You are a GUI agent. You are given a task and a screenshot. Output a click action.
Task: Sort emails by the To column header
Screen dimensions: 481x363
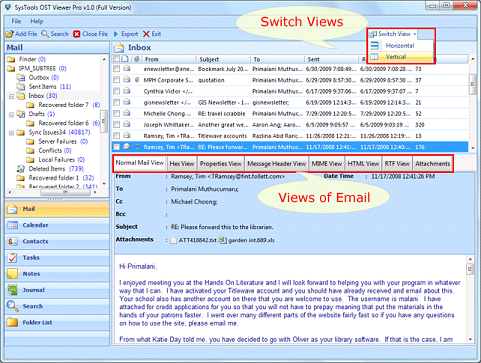pyautogui.click(x=277, y=59)
